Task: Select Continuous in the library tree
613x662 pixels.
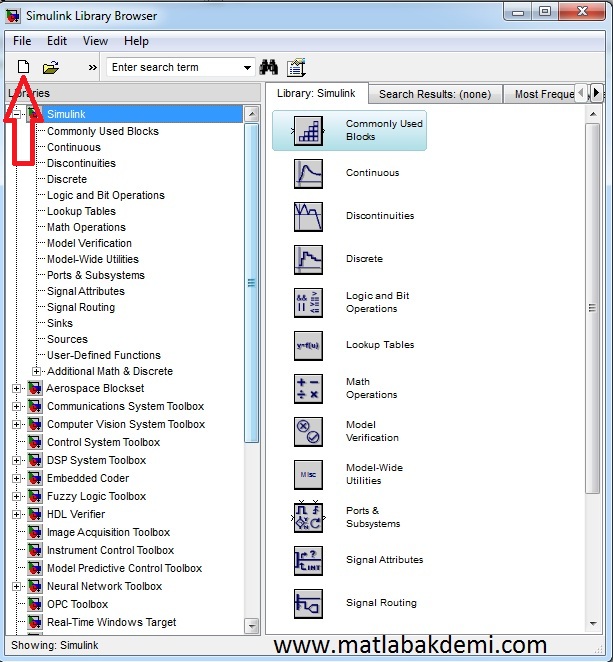Action: point(74,147)
